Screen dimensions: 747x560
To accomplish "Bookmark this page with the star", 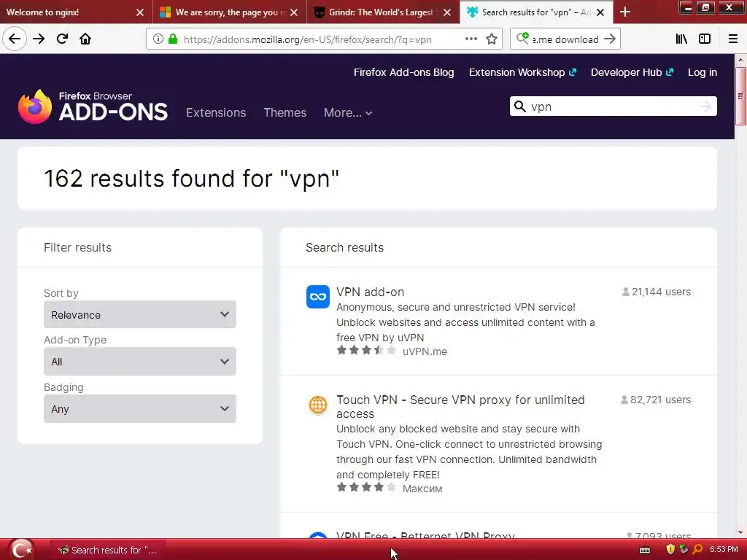I will [492, 39].
